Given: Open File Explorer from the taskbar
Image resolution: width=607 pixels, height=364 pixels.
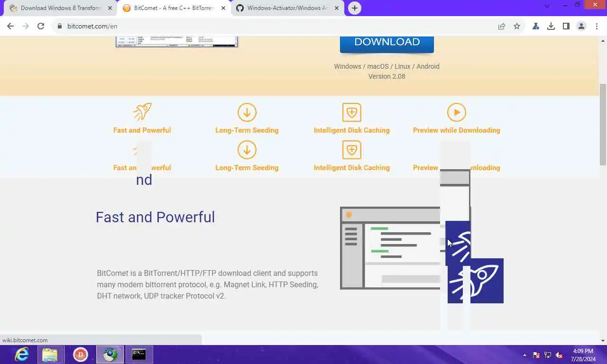Looking at the screenshot, I should click(x=50, y=355).
